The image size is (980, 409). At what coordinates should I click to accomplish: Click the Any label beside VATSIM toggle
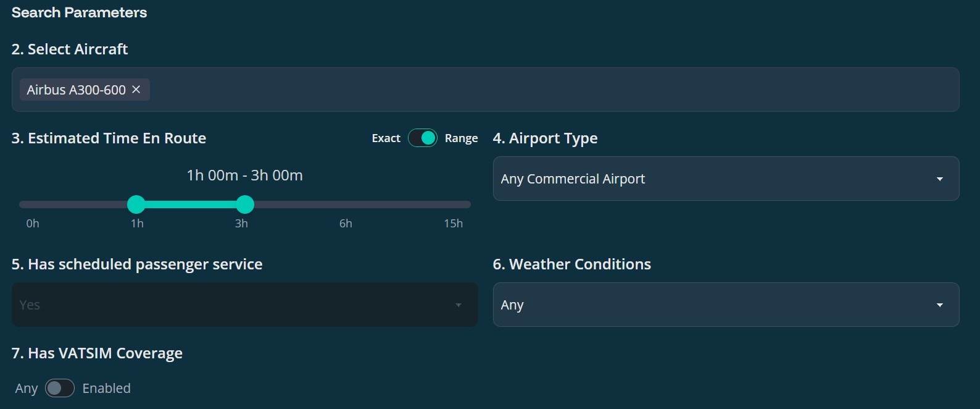(x=26, y=388)
